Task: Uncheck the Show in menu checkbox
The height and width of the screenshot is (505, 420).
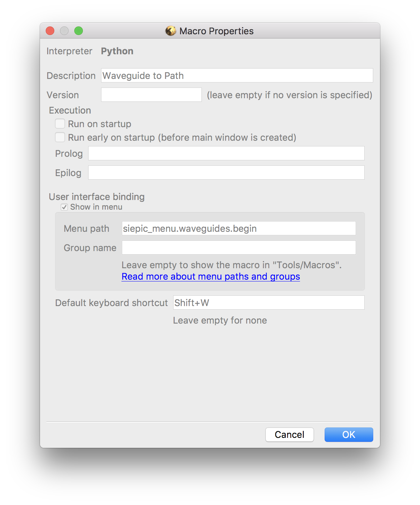Action: tap(64, 207)
